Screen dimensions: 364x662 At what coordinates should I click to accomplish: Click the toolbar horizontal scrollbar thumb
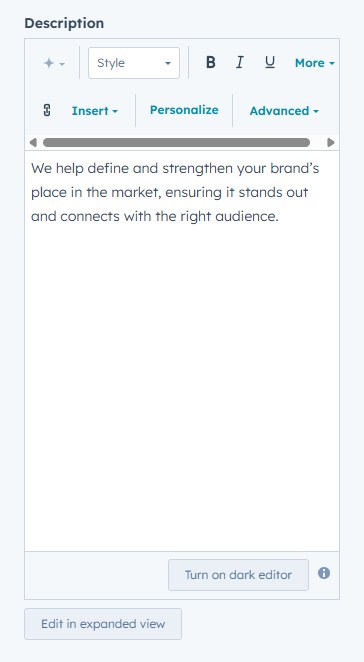point(176,143)
